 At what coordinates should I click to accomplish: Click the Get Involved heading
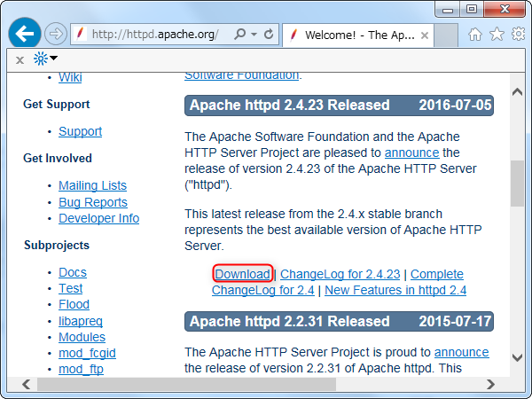(x=58, y=158)
